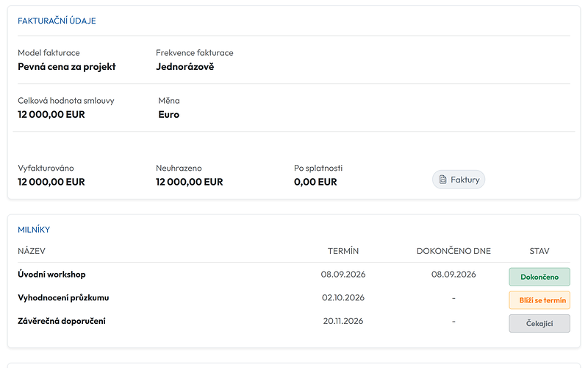Select the Závěrečná doporučení milestone
This screenshot has width=588, height=368.
62,321
